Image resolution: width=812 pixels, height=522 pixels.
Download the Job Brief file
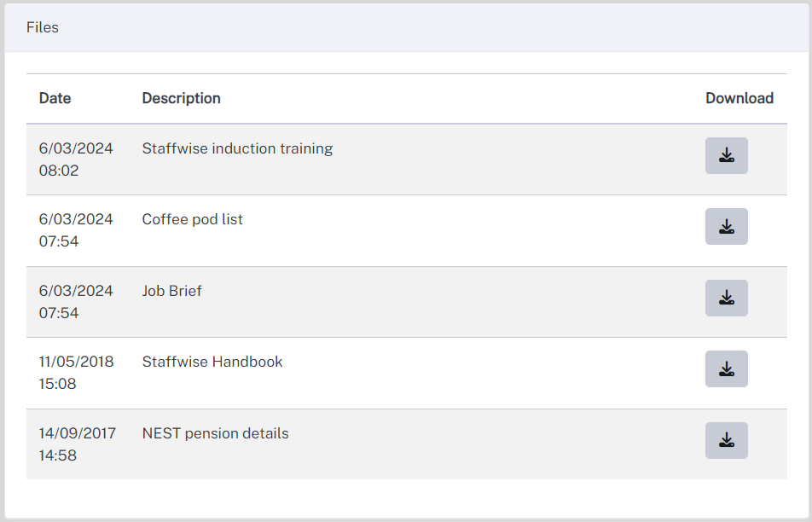[x=726, y=298]
